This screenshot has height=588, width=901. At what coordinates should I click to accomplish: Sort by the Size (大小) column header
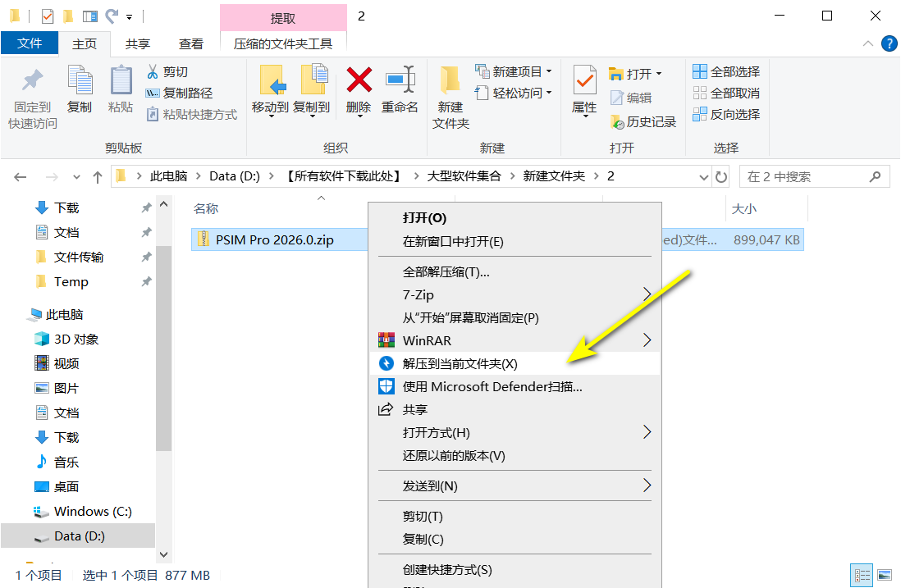pyautogui.click(x=743, y=209)
